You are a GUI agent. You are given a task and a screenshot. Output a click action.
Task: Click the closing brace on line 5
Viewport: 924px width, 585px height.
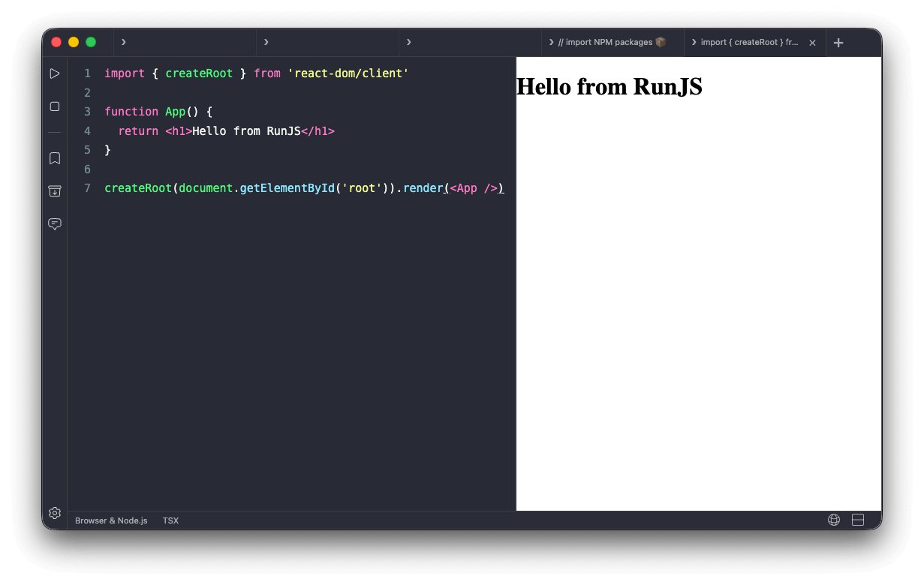point(107,150)
